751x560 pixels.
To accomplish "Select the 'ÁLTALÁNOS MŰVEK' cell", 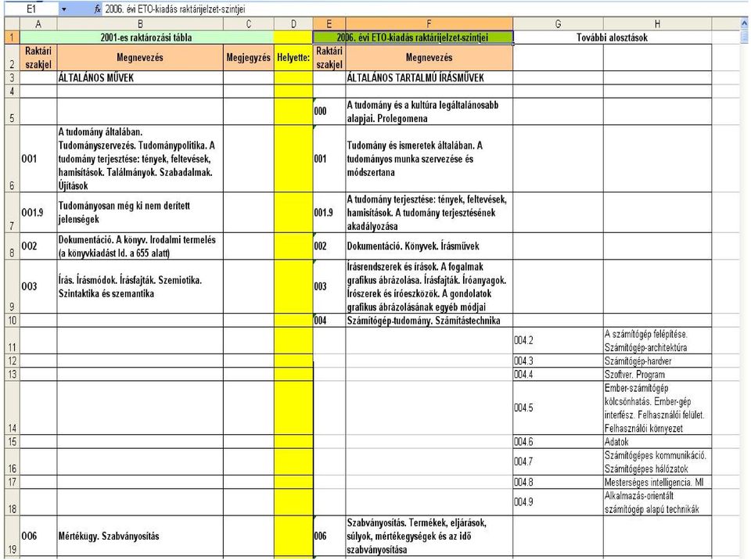I will coord(140,77).
